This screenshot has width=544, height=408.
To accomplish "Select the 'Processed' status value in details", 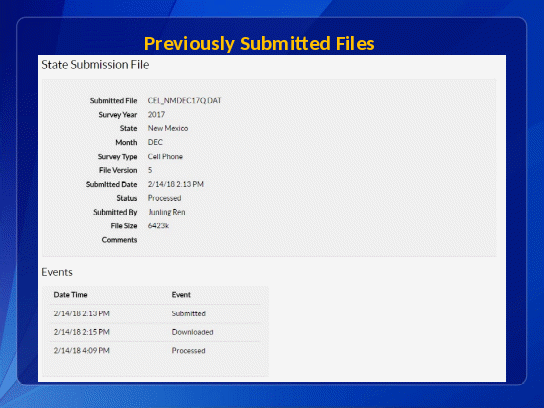I will tap(164, 198).
